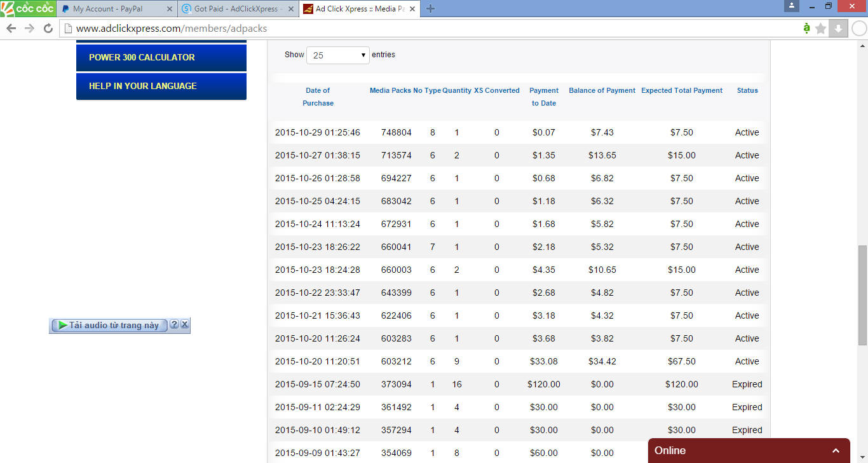
Task: Open Help In Your Language menu item
Action: (x=161, y=86)
